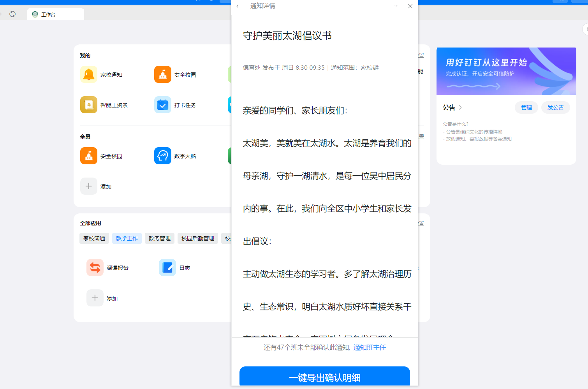Click the 我的 section heading

(85, 55)
